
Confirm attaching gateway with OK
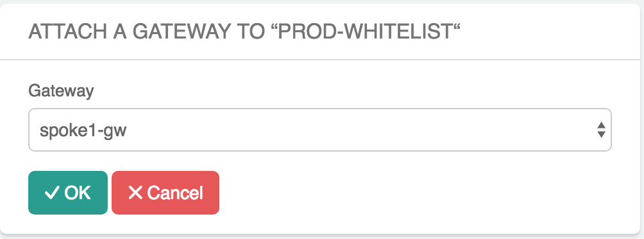(x=68, y=193)
